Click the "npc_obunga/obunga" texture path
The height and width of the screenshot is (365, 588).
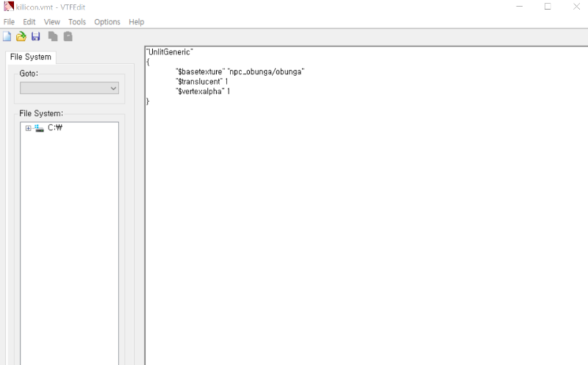(266, 71)
